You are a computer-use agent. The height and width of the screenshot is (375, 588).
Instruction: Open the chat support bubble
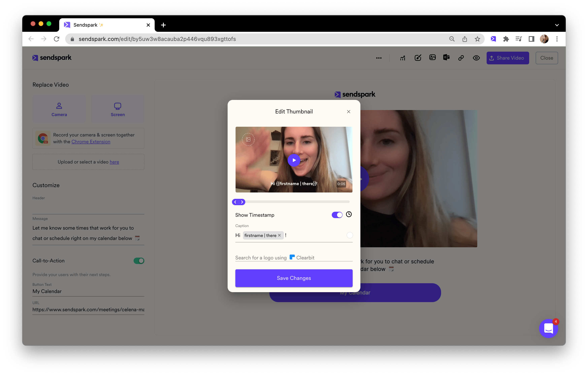coord(548,328)
